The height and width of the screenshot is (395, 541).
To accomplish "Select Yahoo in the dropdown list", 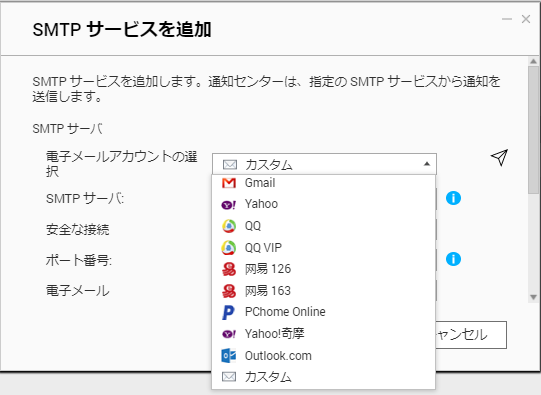I will pyautogui.click(x=323, y=204).
